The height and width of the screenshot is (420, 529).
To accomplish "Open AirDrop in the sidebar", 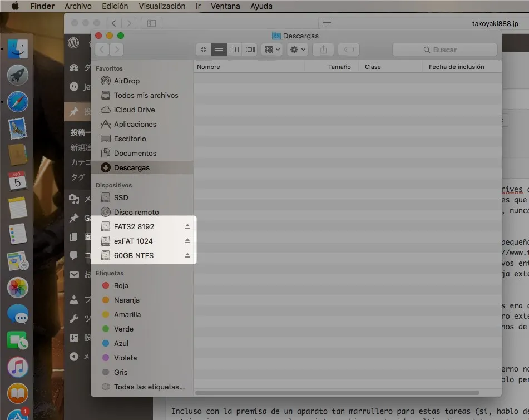I will (126, 81).
